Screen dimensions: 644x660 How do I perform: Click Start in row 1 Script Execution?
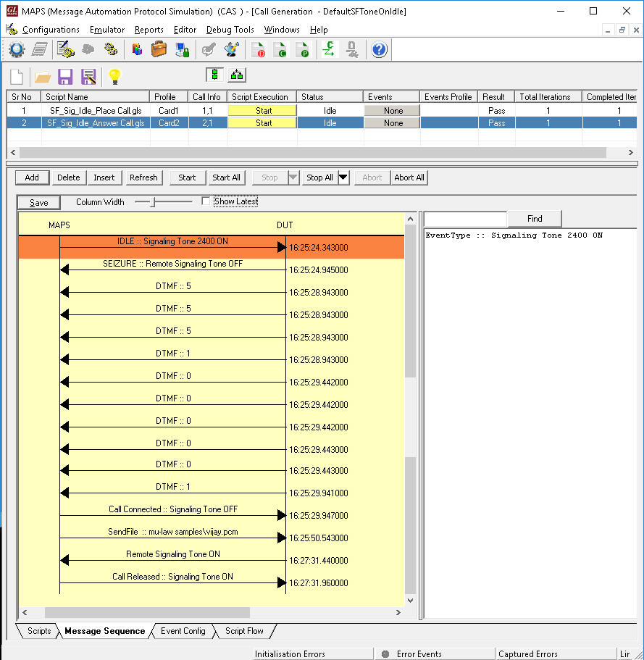(x=262, y=111)
